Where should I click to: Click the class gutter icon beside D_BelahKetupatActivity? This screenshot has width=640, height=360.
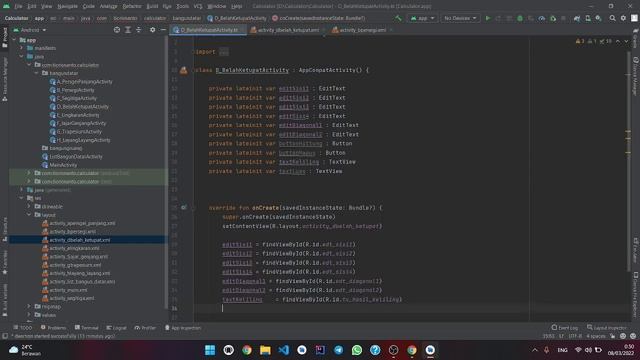tap(184, 70)
